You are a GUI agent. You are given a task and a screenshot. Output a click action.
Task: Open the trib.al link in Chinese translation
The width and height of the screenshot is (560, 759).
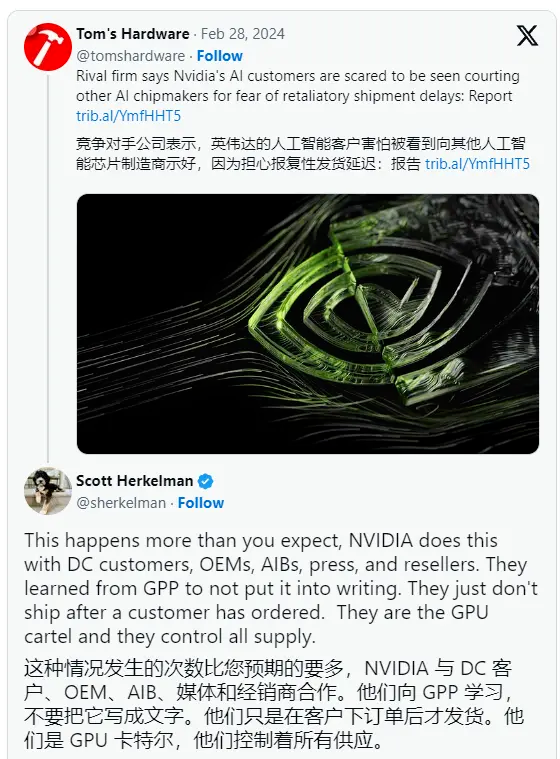tap(477, 164)
